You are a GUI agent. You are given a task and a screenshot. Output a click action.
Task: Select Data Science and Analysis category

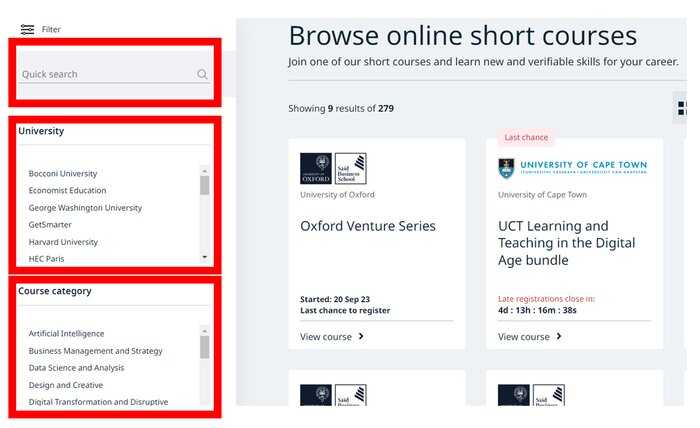[x=76, y=368]
